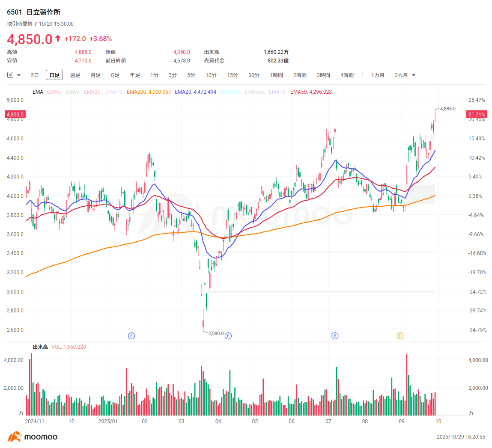Choose the 5分 interval
Image resolution: width=492 pixels, height=448 pixels.
[191, 75]
